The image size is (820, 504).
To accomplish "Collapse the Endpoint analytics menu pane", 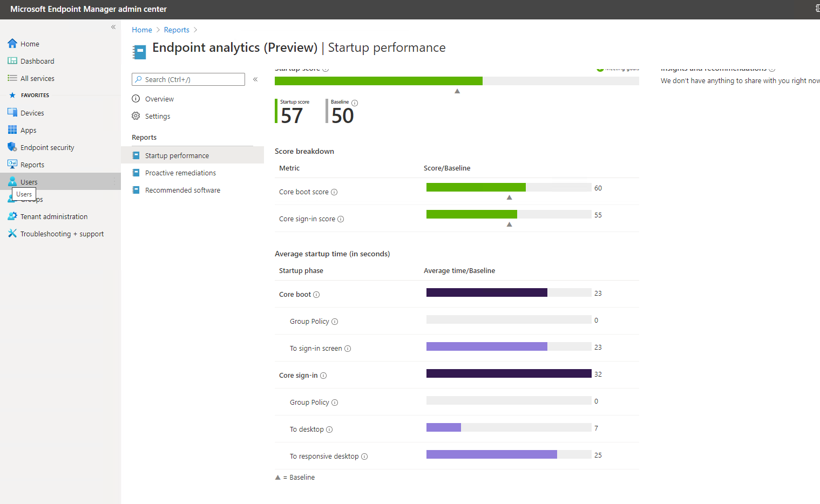I will (255, 79).
